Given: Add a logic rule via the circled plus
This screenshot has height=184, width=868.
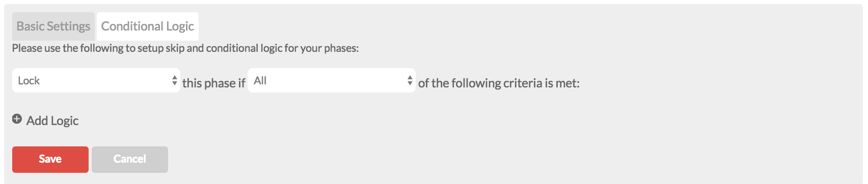Looking at the screenshot, I should coord(17,119).
